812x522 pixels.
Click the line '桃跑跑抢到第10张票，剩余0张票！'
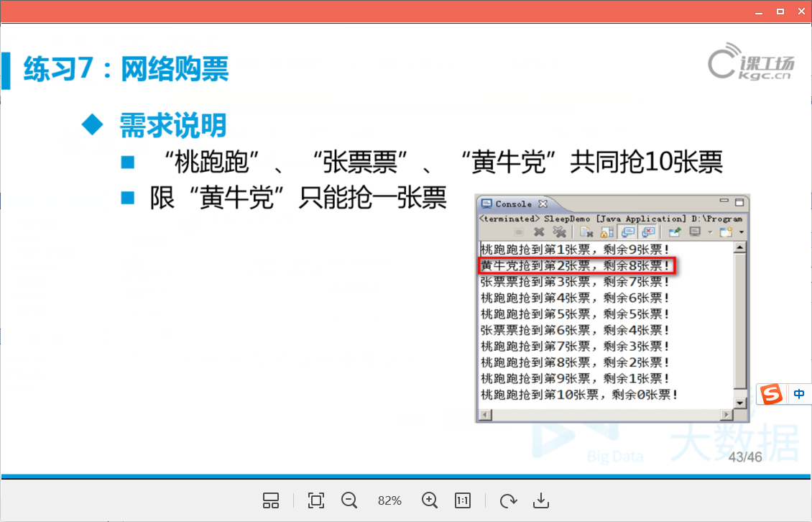(579, 395)
